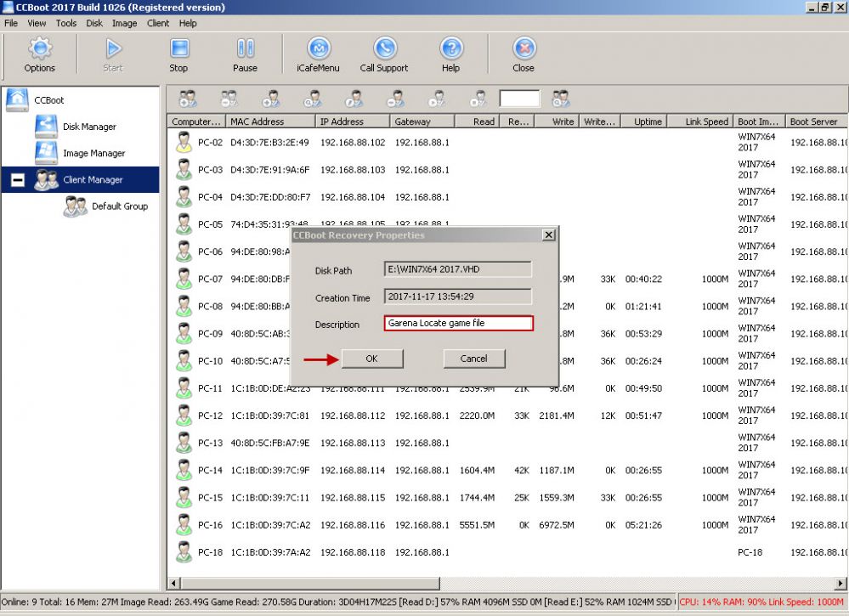Click Cancel in Recovery Properties dialog
849x616 pixels.
(473, 359)
